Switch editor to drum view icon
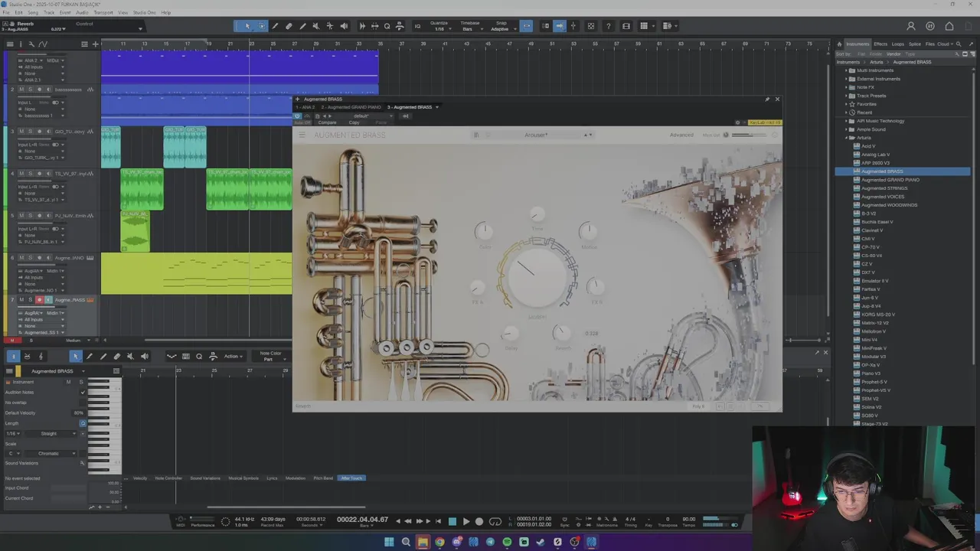 click(27, 356)
